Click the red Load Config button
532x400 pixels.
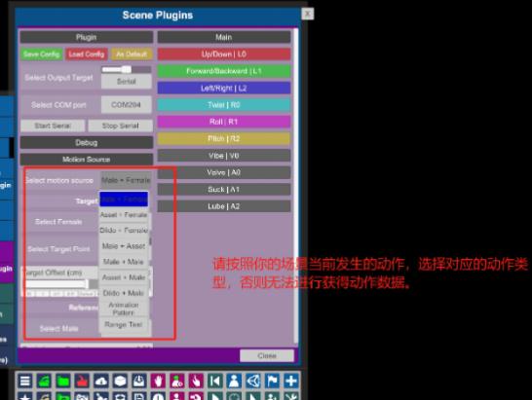(x=87, y=55)
